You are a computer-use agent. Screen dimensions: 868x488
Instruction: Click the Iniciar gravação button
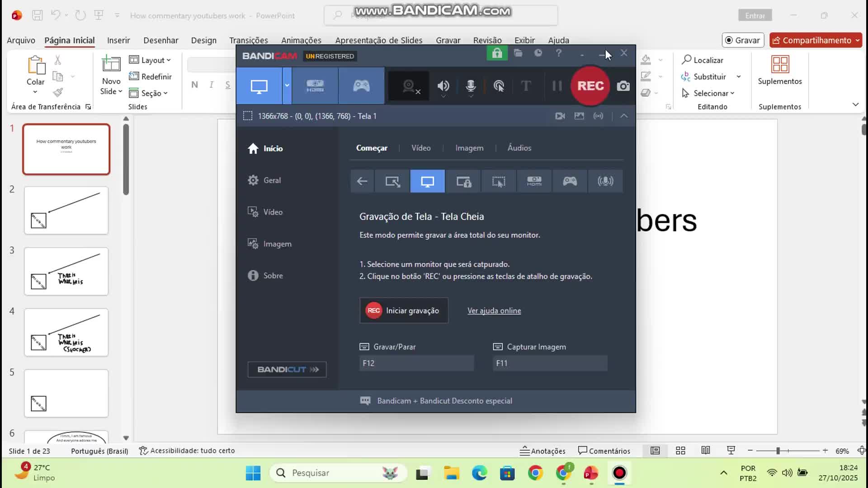404,310
